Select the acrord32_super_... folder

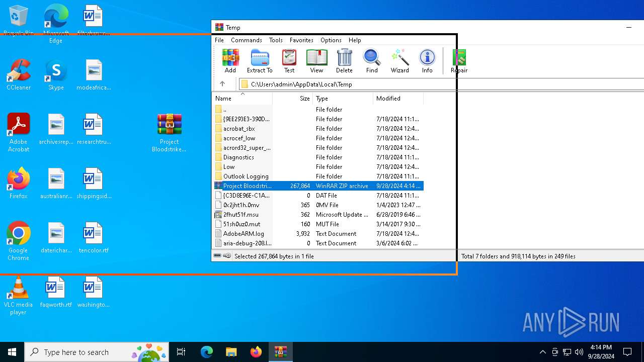click(x=318, y=148)
